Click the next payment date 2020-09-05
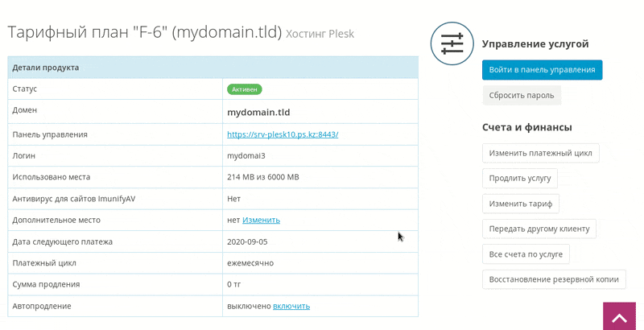This screenshot has width=644, height=330. coord(247,241)
